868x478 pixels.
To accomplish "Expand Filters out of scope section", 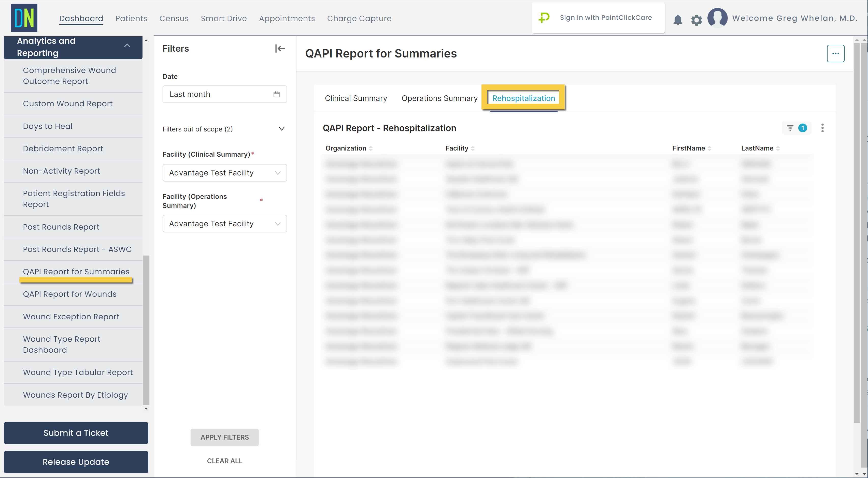I will click(x=281, y=129).
